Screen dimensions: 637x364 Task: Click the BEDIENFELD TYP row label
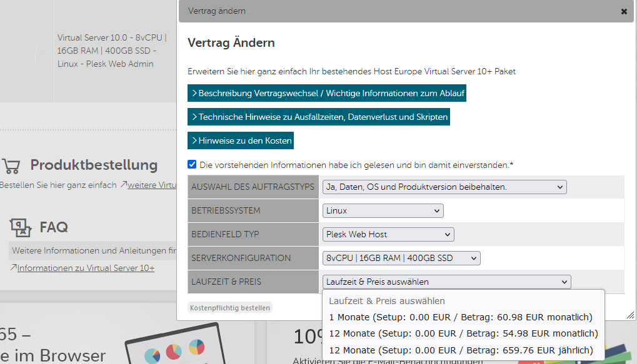225,235
